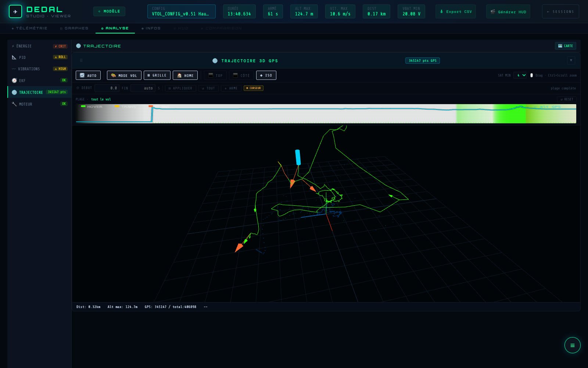Select the Trajectoire sidebar entry
Screen dimensions: 588x368
tap(39, 92)
